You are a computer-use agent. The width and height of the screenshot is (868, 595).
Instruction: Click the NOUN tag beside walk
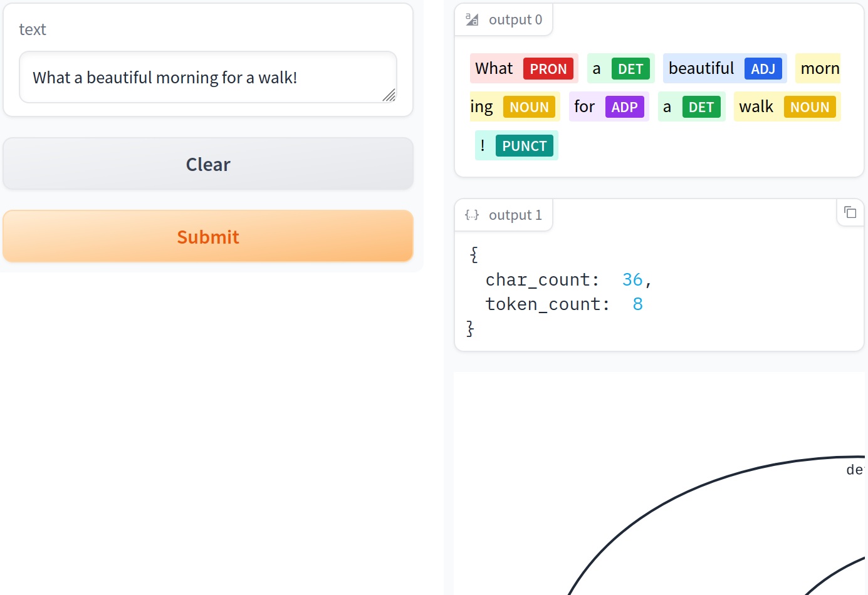point(810,107)
